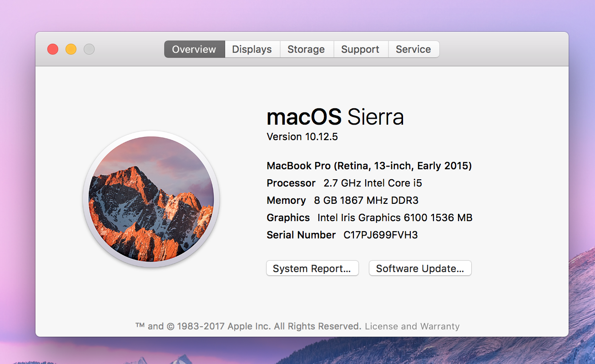Screen dimensions: 595x364
Task: Select the Support tab
Action: point(360,49)
